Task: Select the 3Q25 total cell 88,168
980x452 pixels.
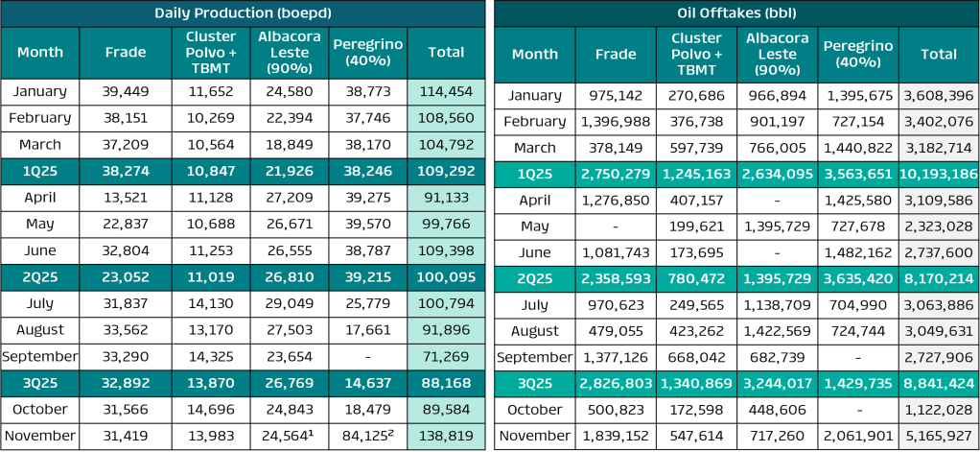Action: pyautogui.click(x=446, y=382)
